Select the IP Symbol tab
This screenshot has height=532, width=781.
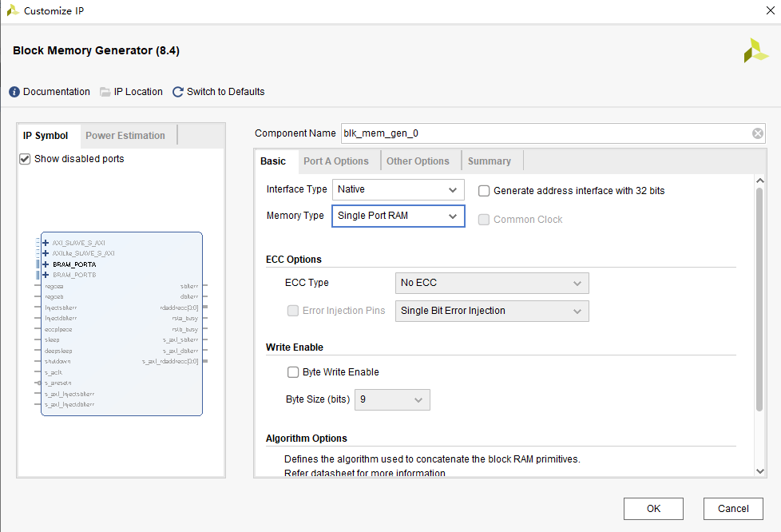[46, 136]
